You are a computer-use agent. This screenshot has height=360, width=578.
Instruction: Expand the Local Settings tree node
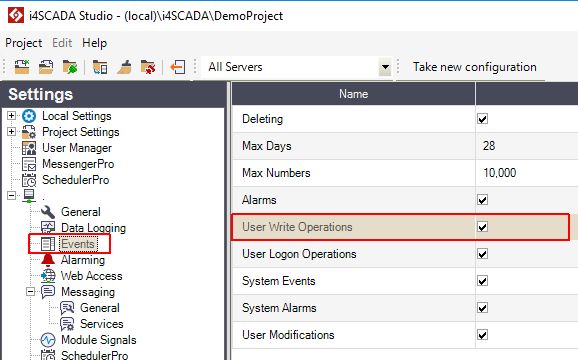pos(11,116)
